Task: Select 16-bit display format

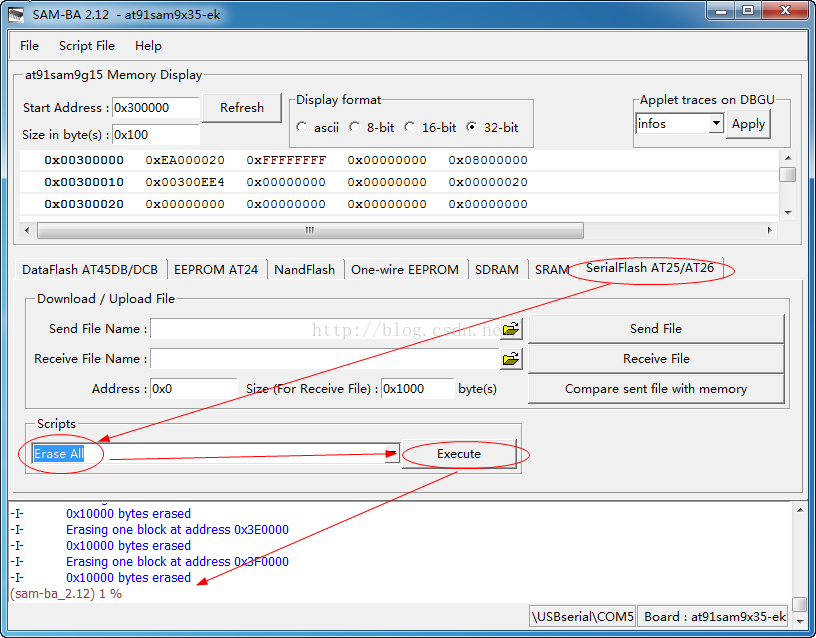Action: [x=410, y=127]
